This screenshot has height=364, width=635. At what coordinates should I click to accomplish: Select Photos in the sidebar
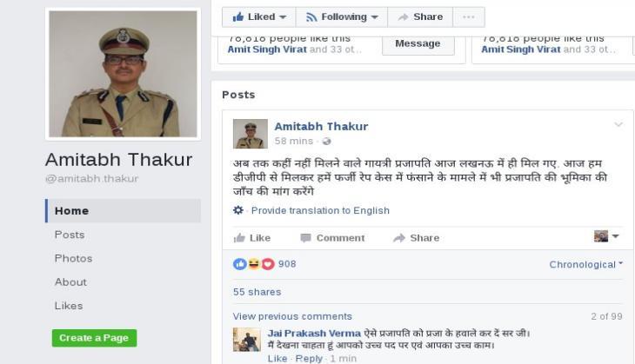[x=74, y=258]
